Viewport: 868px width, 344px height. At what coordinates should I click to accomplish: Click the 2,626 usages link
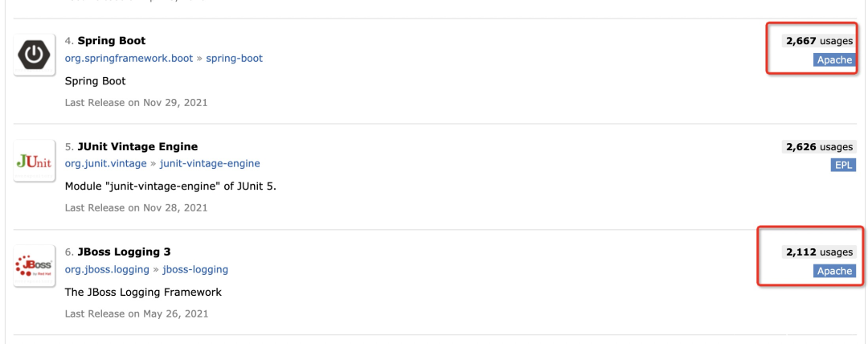[817, 147]
